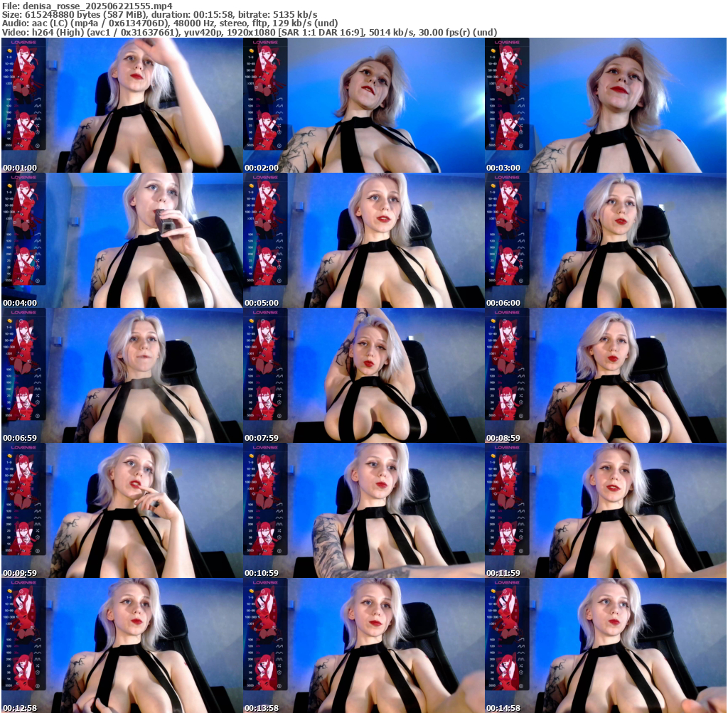
Task: Click the bottom circle icon in the 00:01:00 overlay
Action: coord(36,145)
